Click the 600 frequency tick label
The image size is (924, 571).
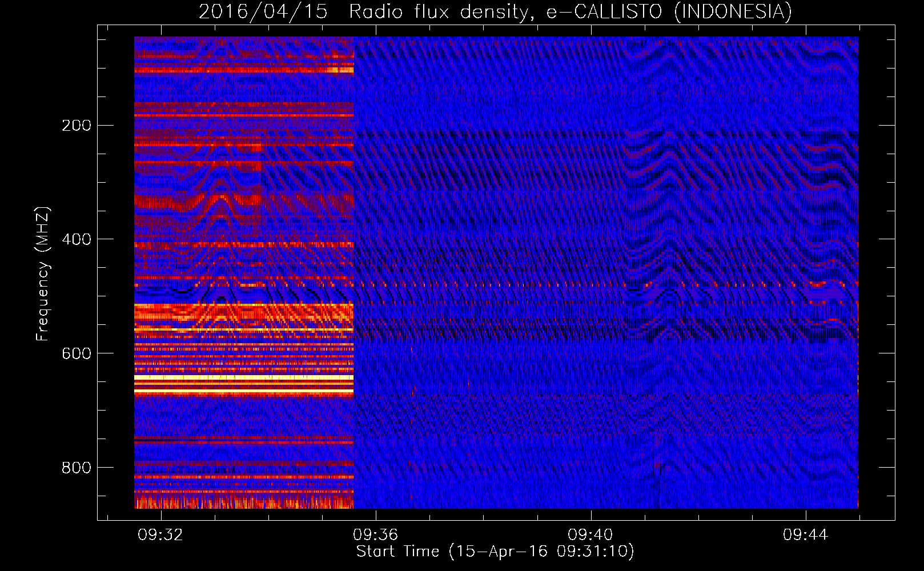click(x=77, y=353)
